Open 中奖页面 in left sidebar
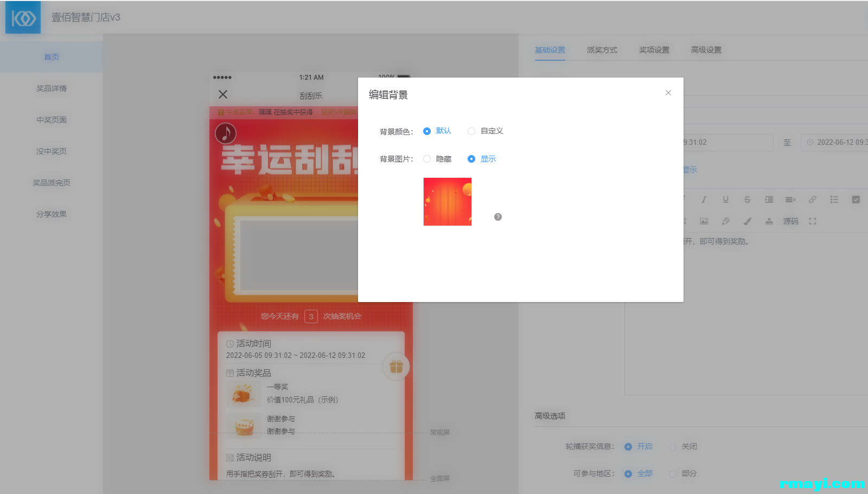 [52, 120]
